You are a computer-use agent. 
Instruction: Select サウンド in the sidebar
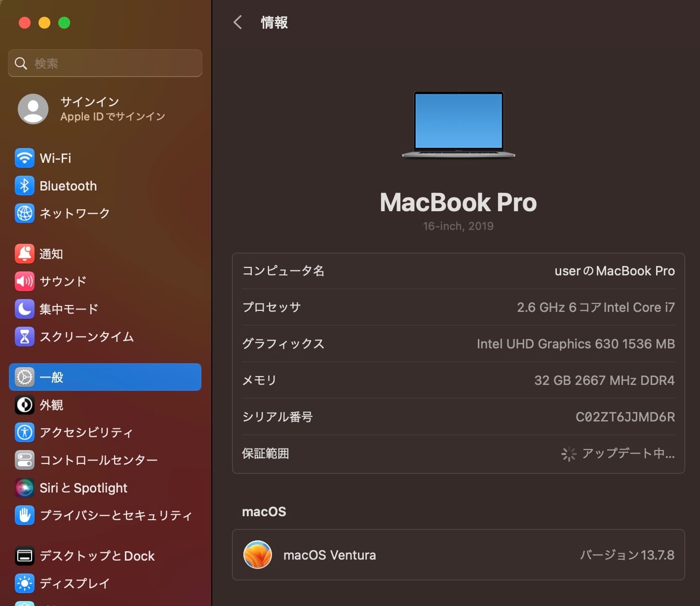[x=105, y=282]
